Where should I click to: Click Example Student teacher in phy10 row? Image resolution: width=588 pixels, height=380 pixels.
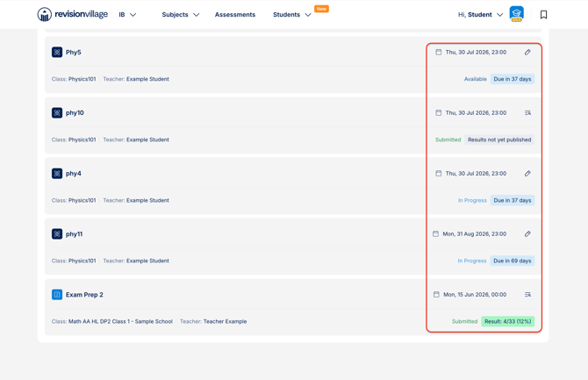point(147,140)
